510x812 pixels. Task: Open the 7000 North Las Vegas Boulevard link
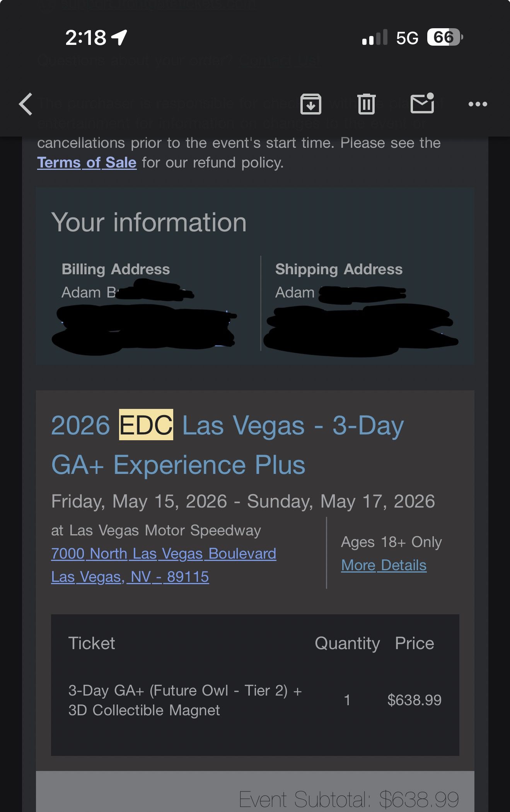[164, 554]
